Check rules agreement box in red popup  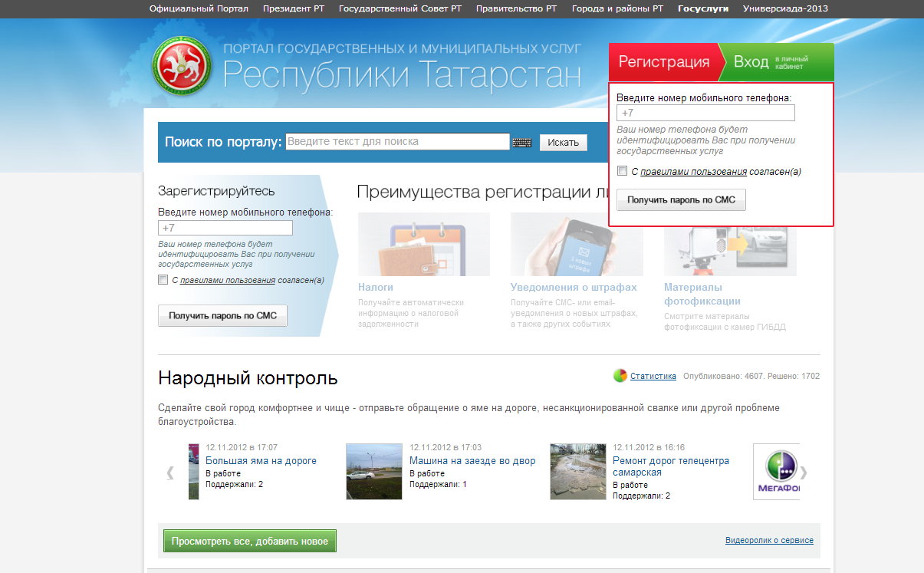[x=623, y=171]
